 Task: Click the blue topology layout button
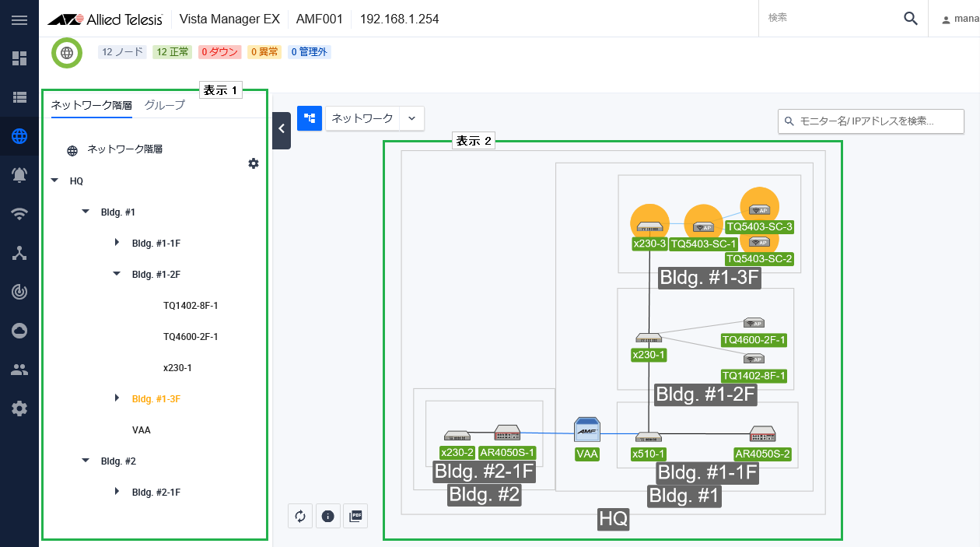click(x=310, y=118)
